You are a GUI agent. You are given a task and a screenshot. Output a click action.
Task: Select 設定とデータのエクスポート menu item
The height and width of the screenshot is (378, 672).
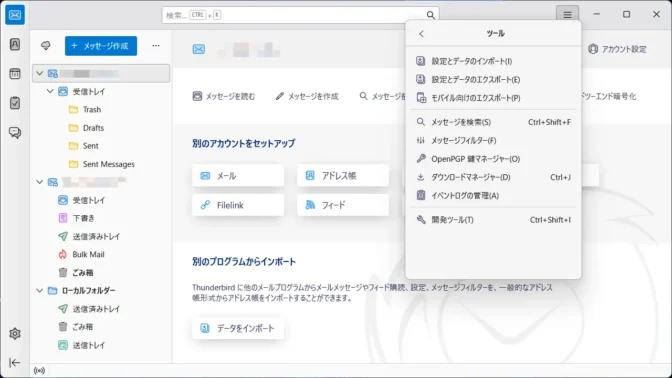493,80
